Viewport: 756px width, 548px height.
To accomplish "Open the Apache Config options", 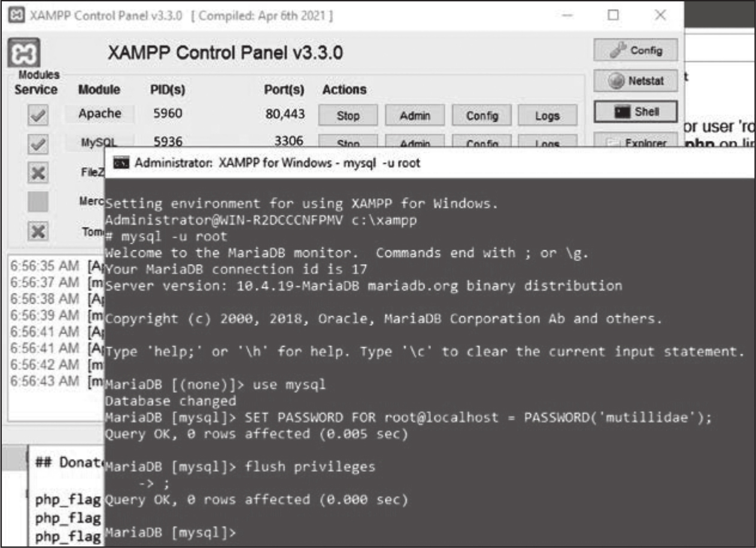I will 482,116.
